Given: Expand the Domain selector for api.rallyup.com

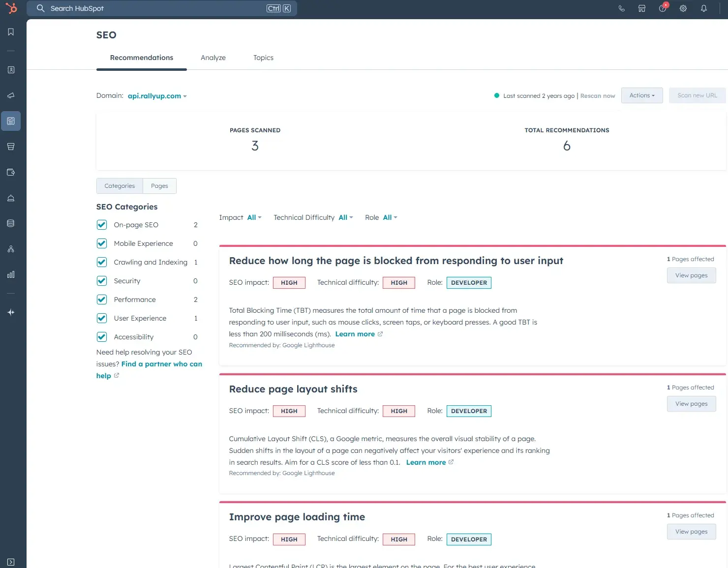Looking at the screenshot, I should coord(157,96).
